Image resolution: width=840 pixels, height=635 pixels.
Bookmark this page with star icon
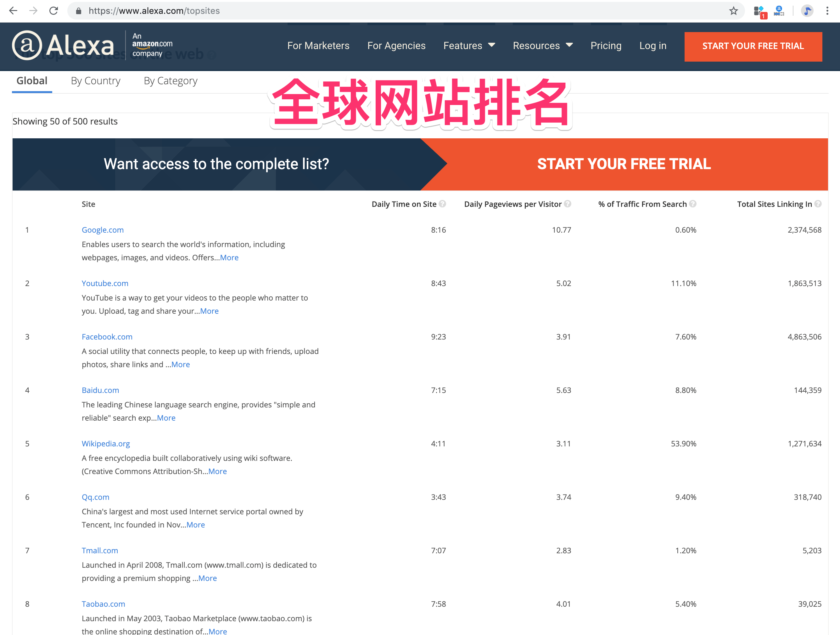(x=733, y=11)
